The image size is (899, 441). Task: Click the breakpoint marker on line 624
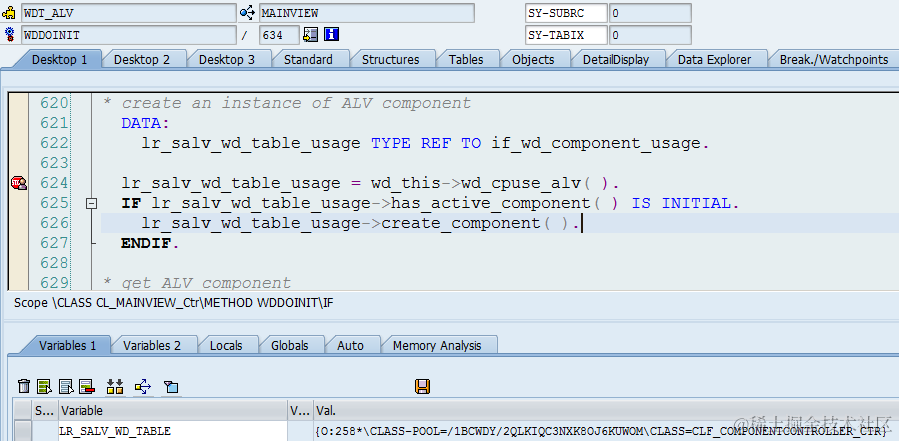click(19, 183)
